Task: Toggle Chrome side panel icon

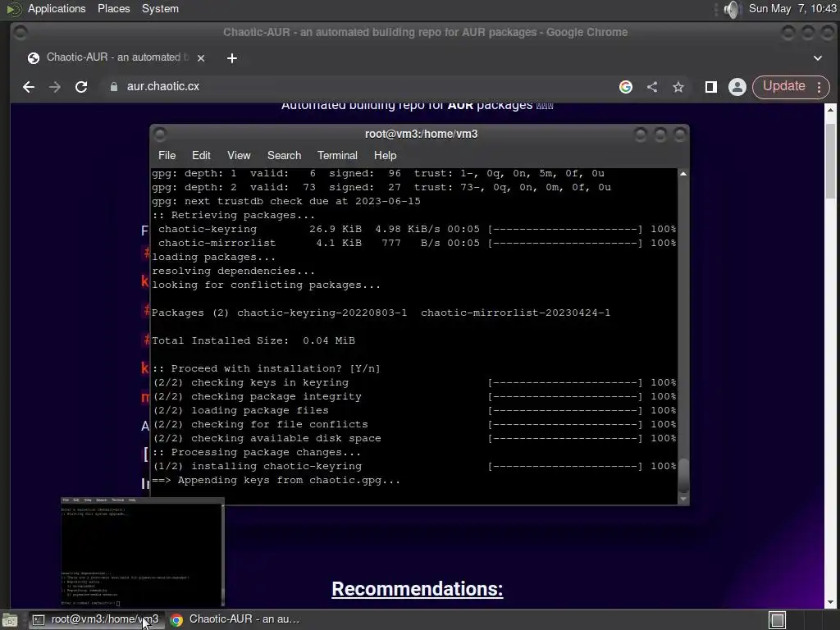Action: point(711,87)
